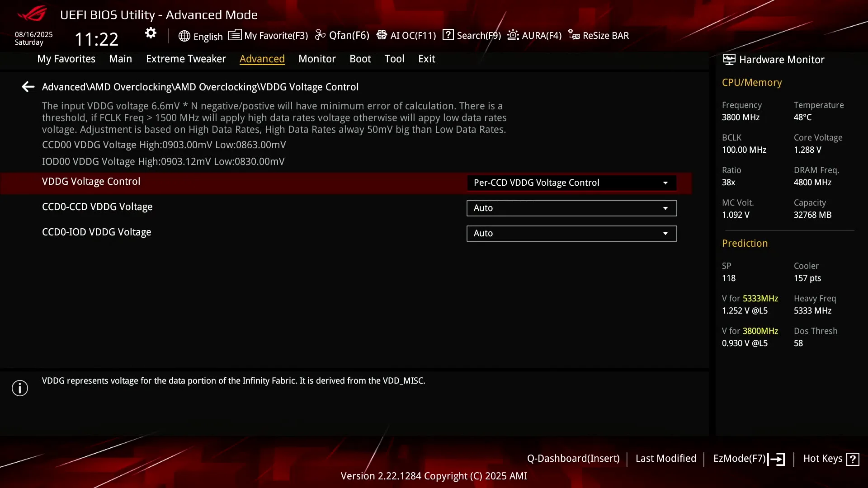Toggle ReSize BAR option
Viewport: 868px width, 488px height.
(x=599, y=35)
